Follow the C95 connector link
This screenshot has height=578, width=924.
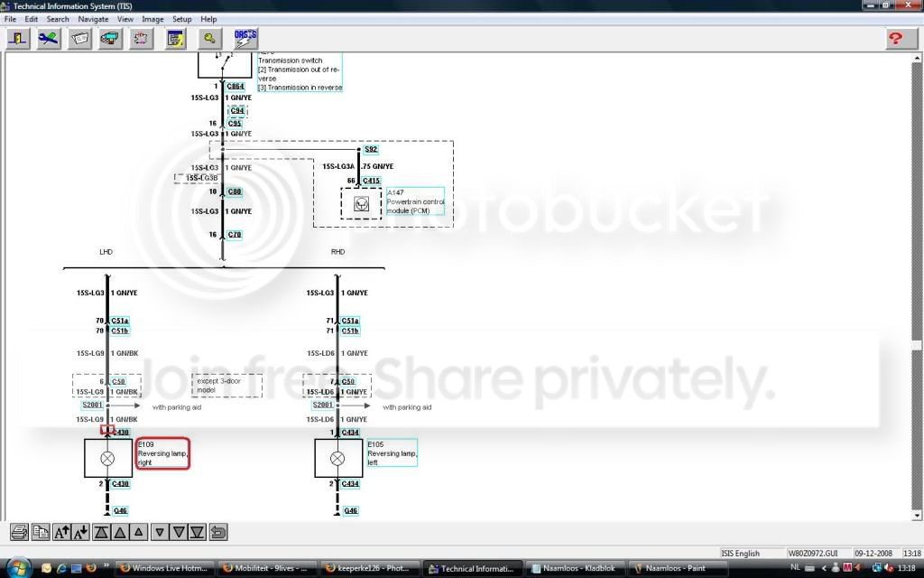pos(235,123)
